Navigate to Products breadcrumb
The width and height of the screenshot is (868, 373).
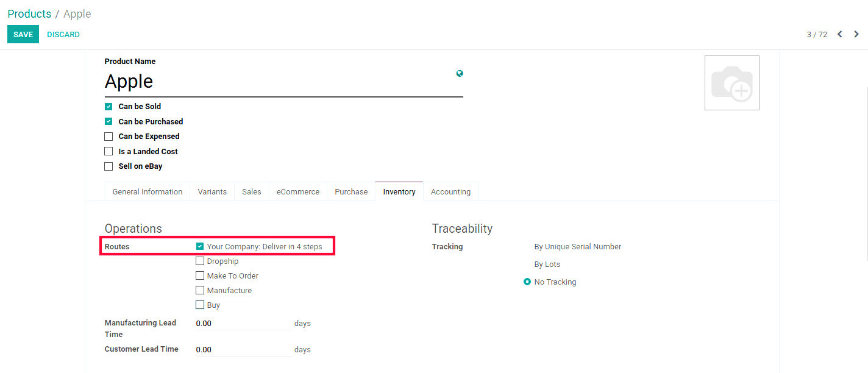point(29,13)
